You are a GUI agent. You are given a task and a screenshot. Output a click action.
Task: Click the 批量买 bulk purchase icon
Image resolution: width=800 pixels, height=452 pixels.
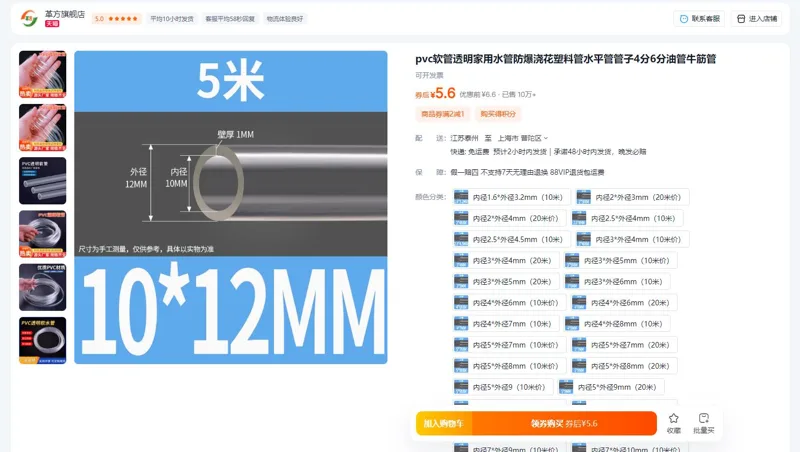click(704, 423)
